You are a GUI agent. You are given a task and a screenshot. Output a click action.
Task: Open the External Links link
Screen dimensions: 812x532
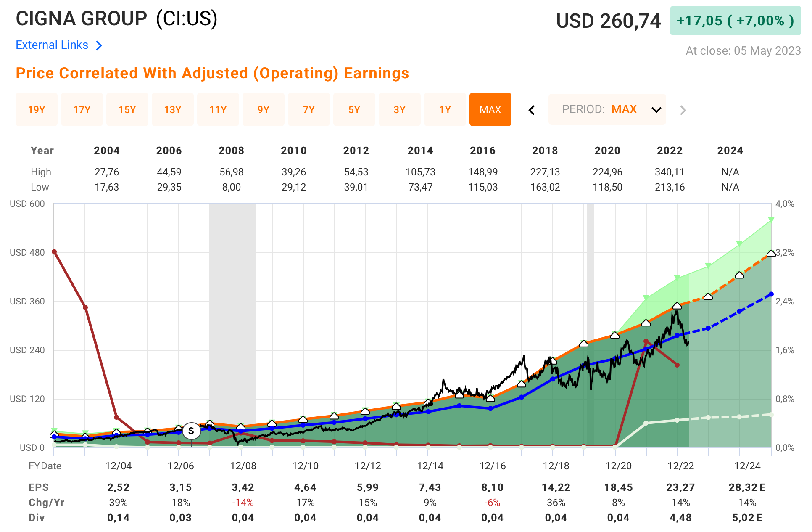pos(52,45)
